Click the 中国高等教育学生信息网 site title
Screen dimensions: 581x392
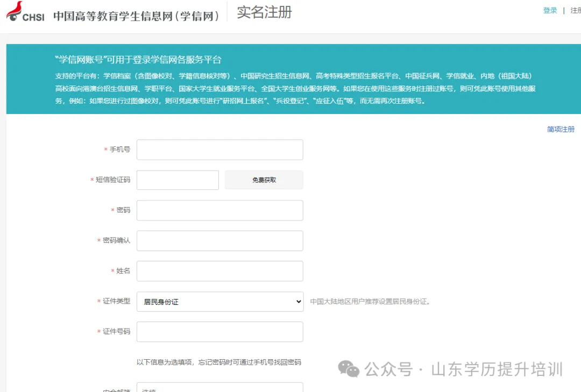[x=137, y=16]
